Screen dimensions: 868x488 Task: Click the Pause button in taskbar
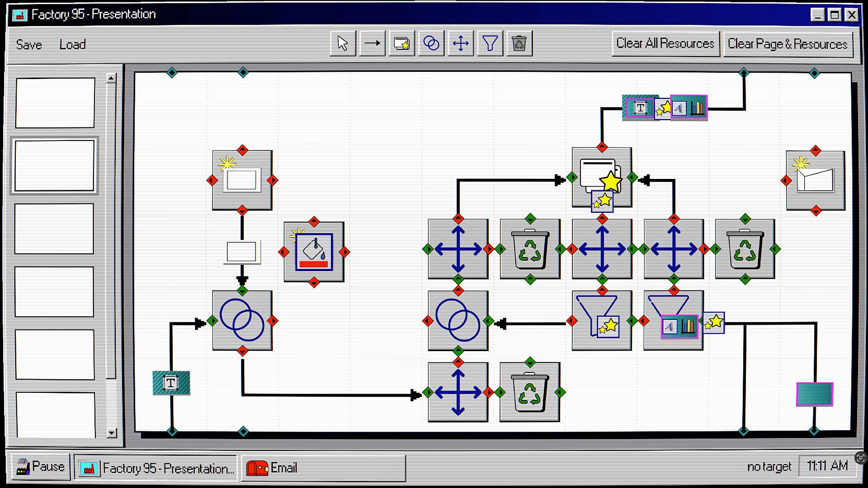(x=40, y=467)
